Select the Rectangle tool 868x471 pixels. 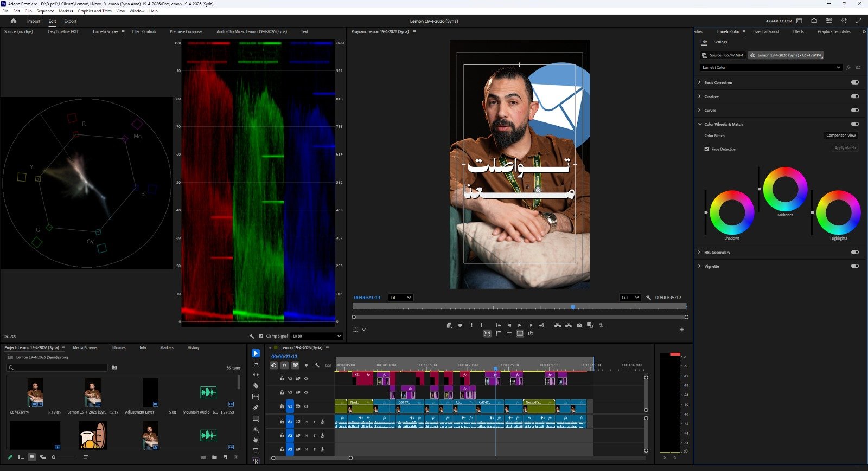pyautogui.click(x=256, y=418)
